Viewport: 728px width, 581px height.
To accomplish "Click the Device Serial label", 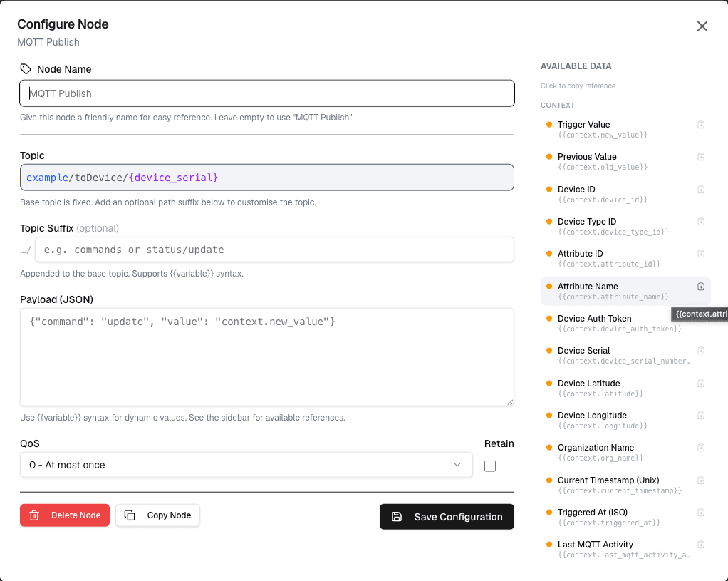I will (583, 351).
